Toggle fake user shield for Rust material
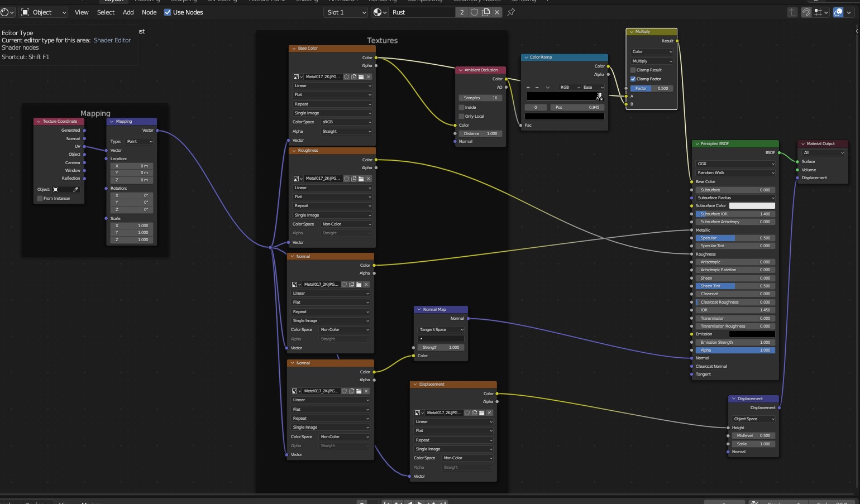The image size is (860, 504). pos(474,12)
